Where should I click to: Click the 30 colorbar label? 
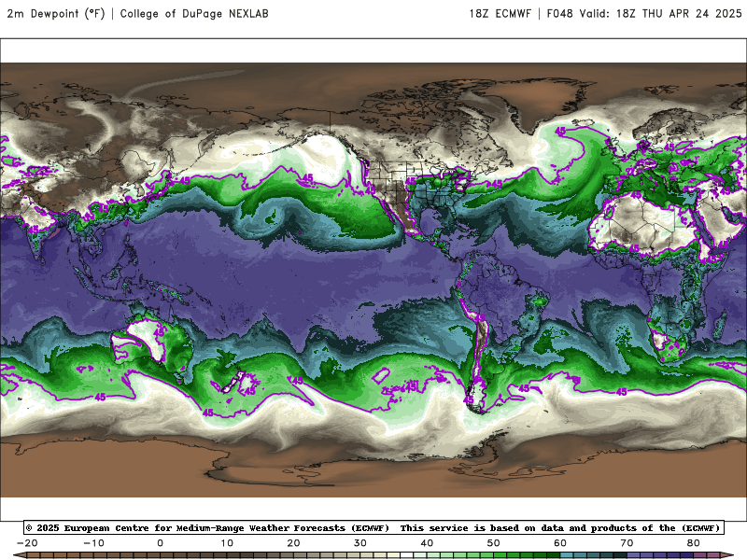point(360,543)
